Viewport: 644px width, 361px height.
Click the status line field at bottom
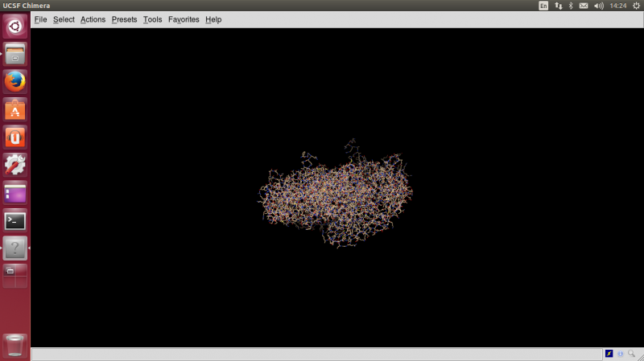point(316,354)
